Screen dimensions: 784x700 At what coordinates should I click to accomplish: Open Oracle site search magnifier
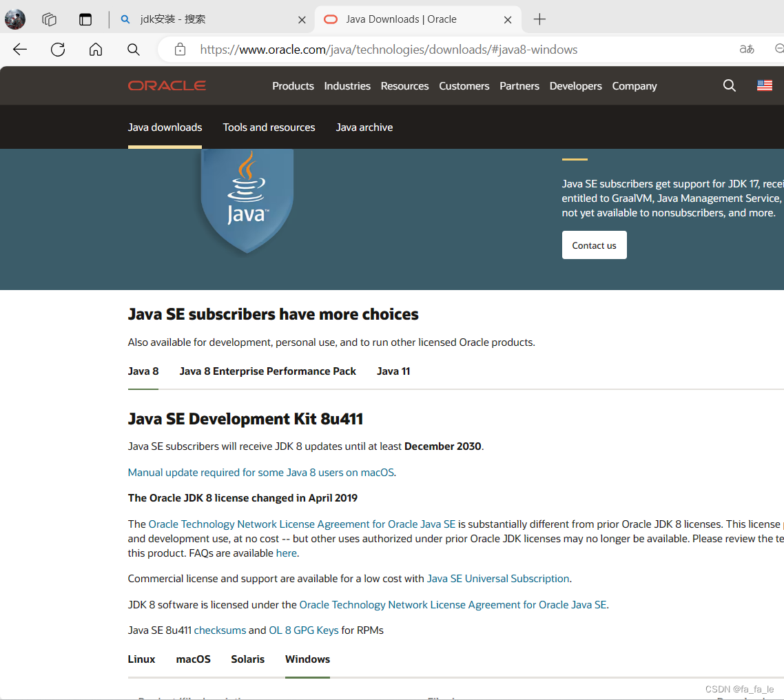click(x=730, y=85)
